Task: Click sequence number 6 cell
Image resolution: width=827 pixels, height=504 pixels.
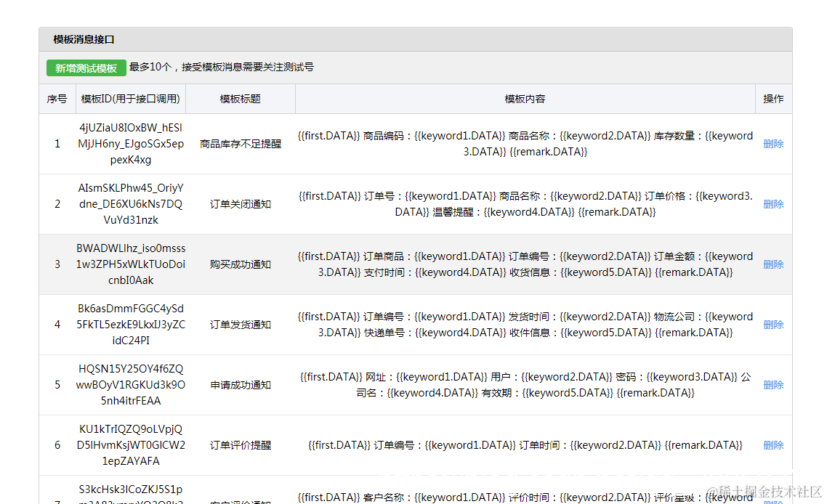Action: [57, 445]
